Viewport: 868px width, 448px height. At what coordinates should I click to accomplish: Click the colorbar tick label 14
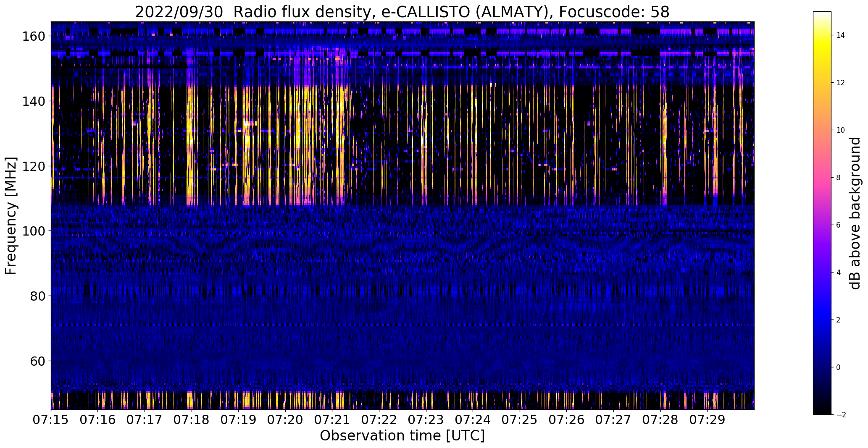coord(841,35)
